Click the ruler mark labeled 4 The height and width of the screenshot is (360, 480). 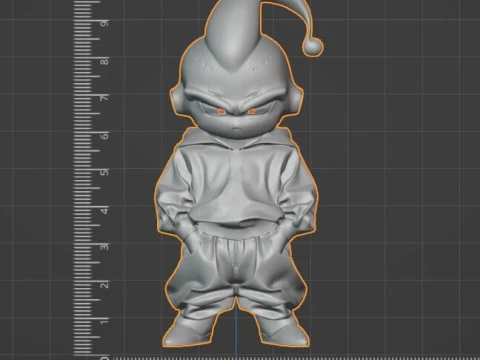tap(105, 210)
